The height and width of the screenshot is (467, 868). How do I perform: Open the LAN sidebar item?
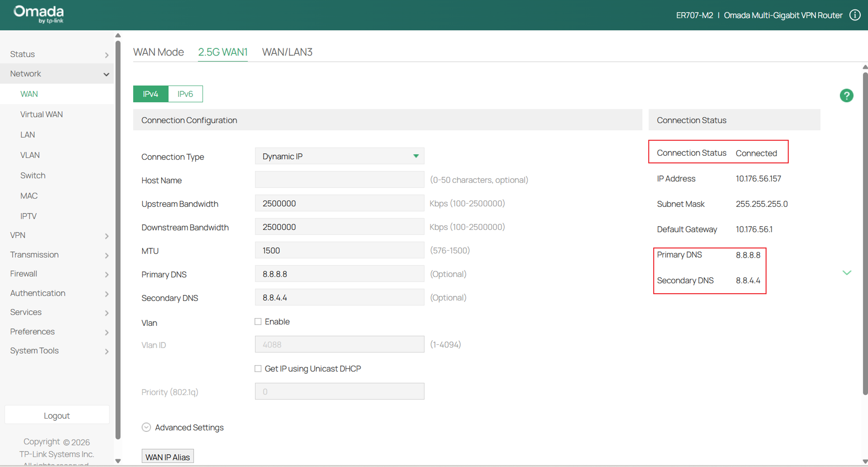pyautogui.click(x=57, y=135)
